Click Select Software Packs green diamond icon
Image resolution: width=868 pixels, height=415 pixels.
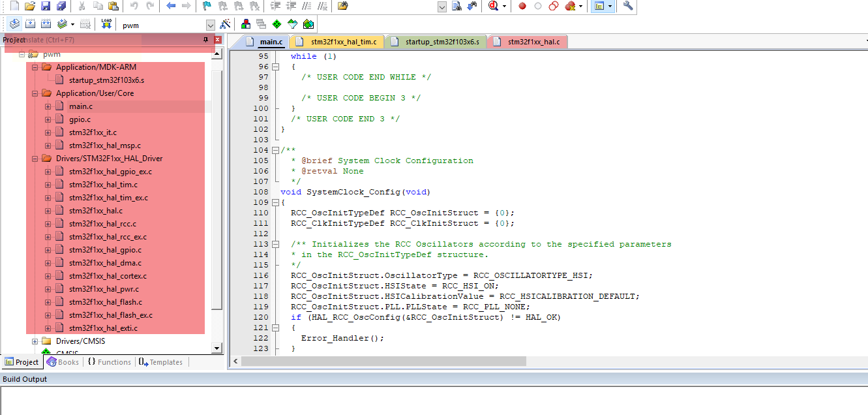tap(277, 24)
